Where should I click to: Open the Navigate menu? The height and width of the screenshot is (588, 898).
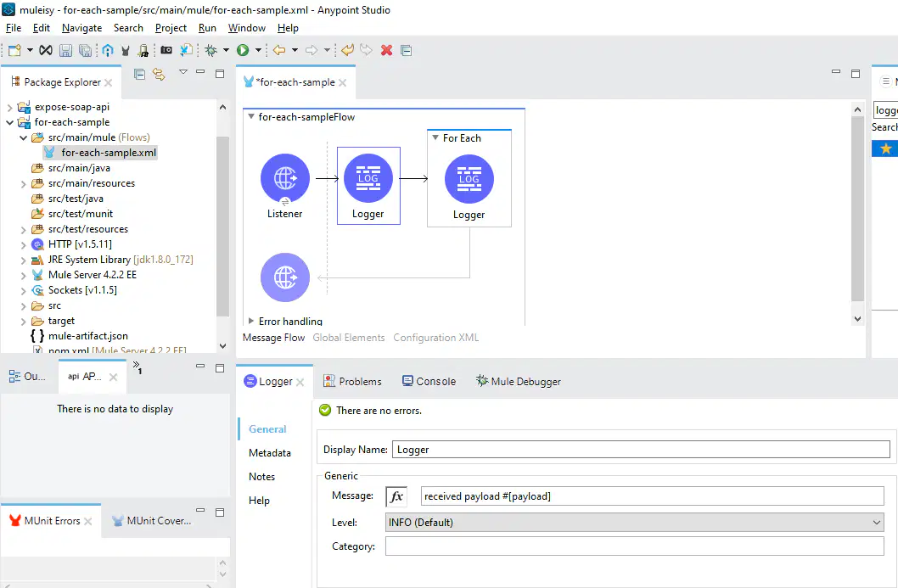click(x=81, y=28)
